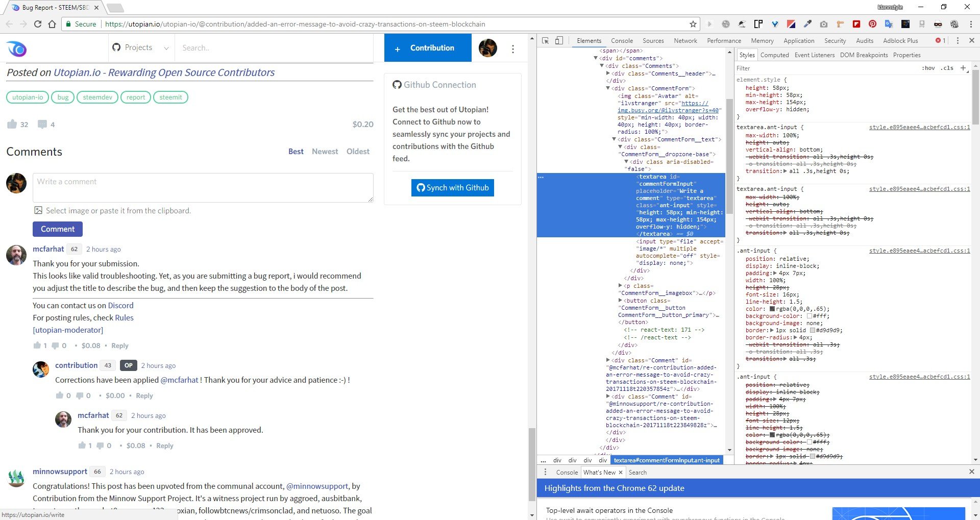
Task: Toggle DevTools device toolbar icon
Action: pyautogui.click(x=559, y=41)
